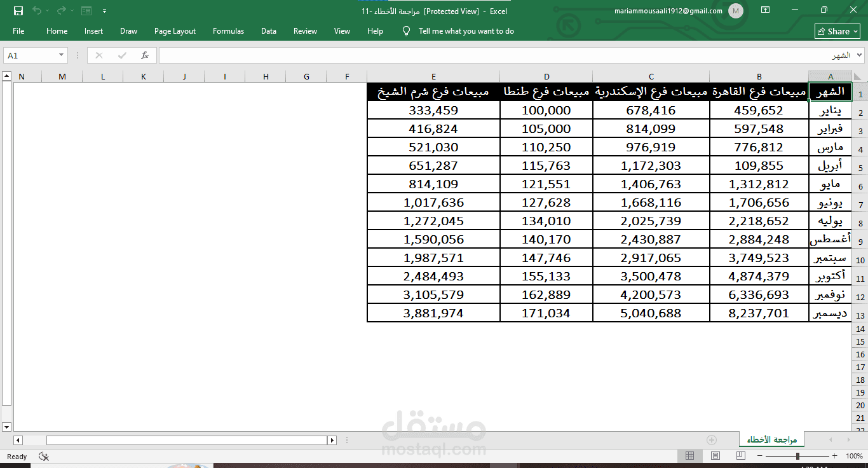Click the Ribbon Display Options icon
The height and width of the screenshot is (468, 868).
point(766,10)
